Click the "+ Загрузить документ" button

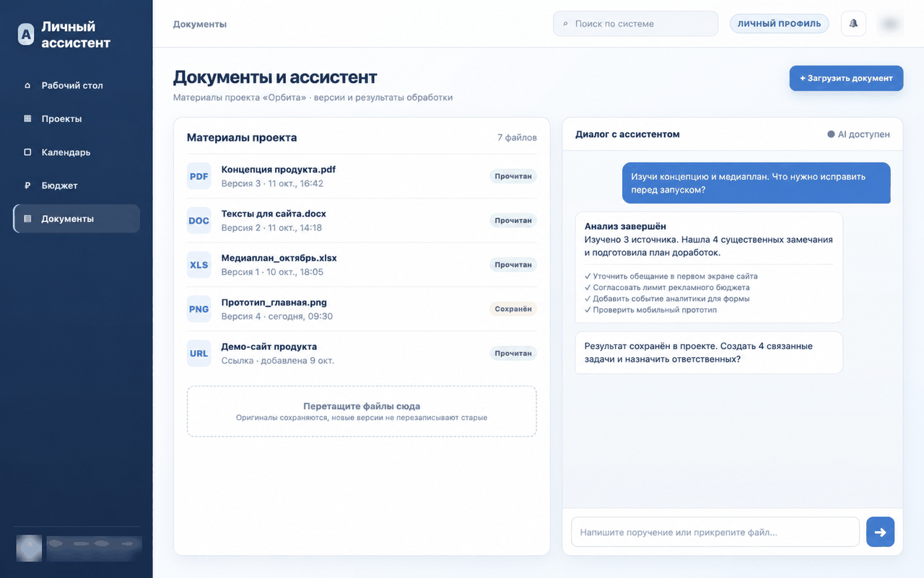(x=846, y=78)
